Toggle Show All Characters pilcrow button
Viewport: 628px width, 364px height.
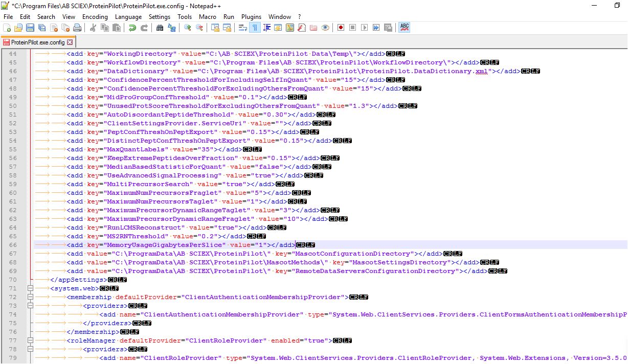pyautogui.click(x=255, y=27)
